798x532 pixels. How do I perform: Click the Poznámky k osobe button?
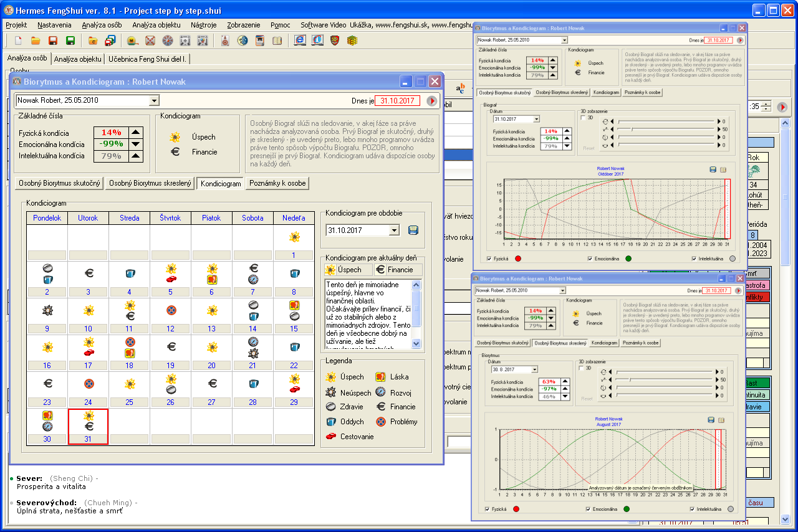point(277,184)
